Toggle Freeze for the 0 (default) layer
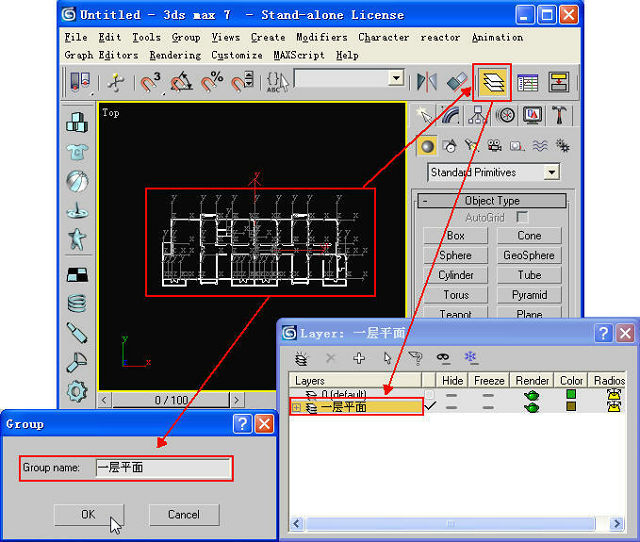Image resolution: width=640 pixels, height=542 pixels. (x=488, y=395)
